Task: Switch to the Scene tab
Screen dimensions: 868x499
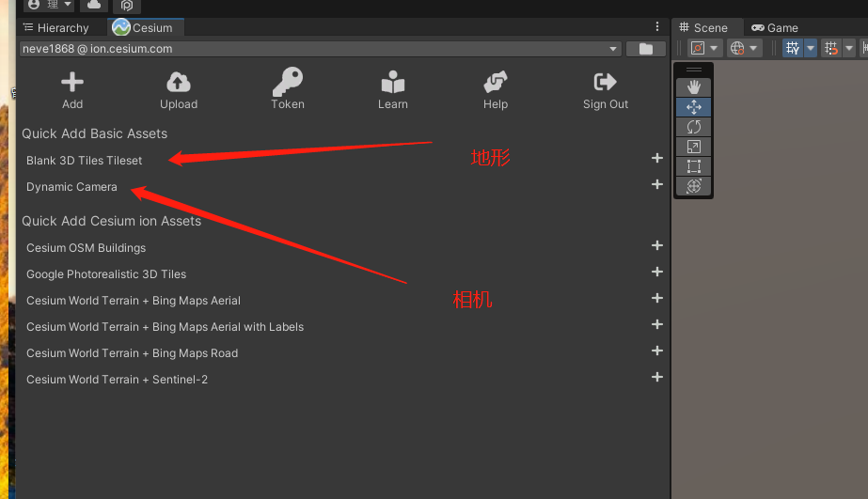Action: tap(703, 27)
